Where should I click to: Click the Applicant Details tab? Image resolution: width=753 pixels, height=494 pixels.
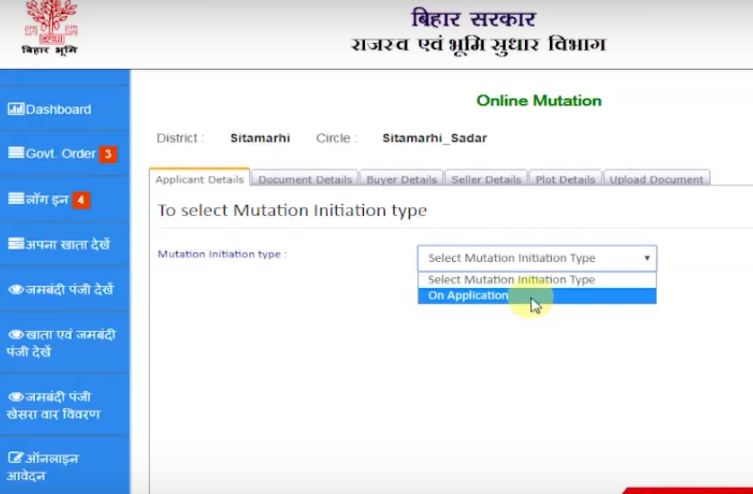pyautogui.click(x=199, y=180)
